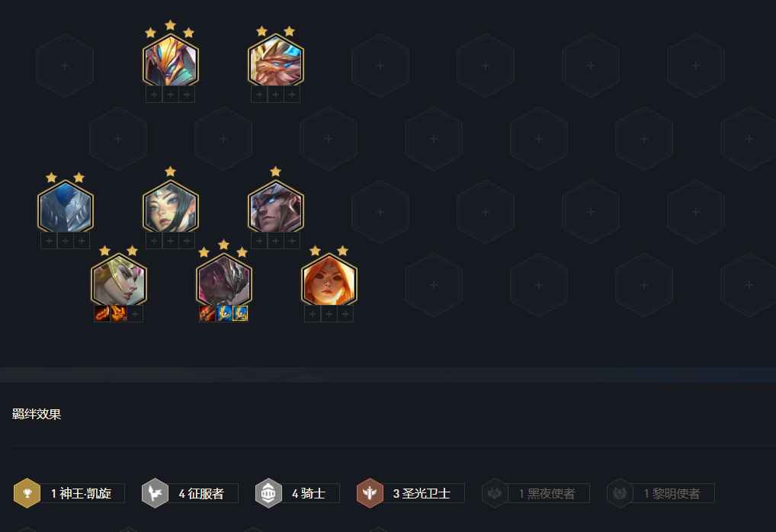The image size is (776, 532).
Task: Click the inactive 黑夜使者 trait
Action: (535, 493)
